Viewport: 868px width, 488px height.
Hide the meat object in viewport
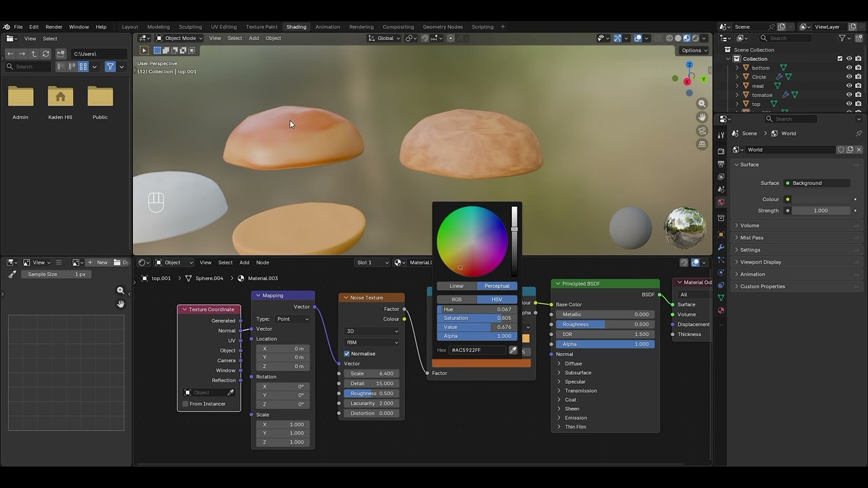[x=849, y=86]
